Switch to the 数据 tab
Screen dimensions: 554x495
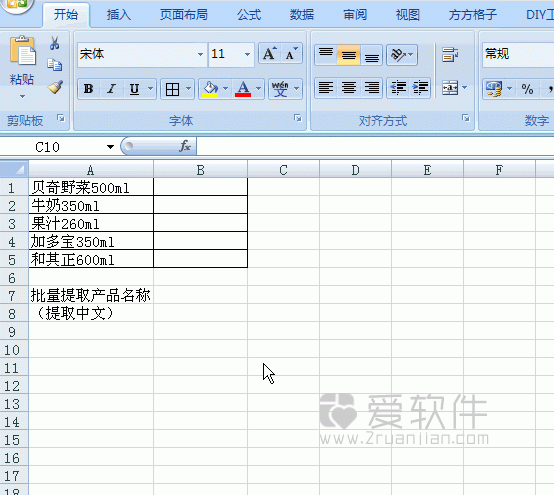coord(302,15)
